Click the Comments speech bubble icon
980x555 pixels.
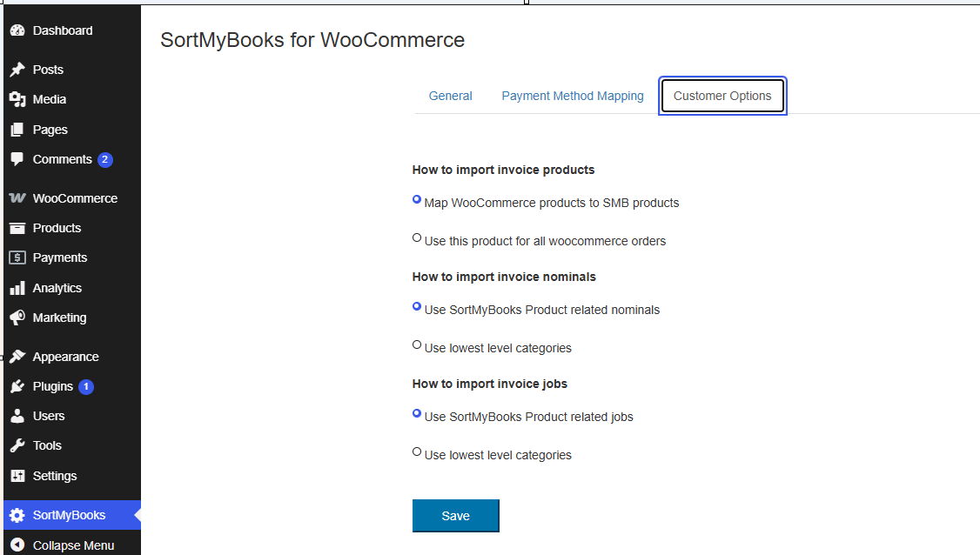point(17,159)
